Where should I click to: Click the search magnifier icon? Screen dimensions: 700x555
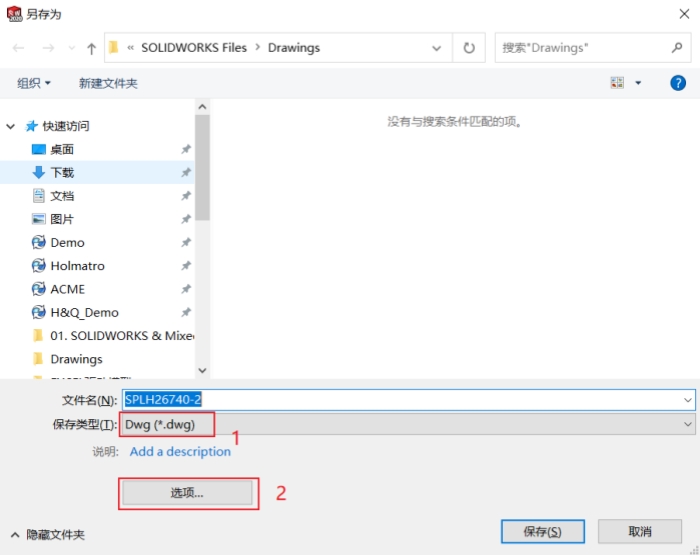[x=677, y=47]
